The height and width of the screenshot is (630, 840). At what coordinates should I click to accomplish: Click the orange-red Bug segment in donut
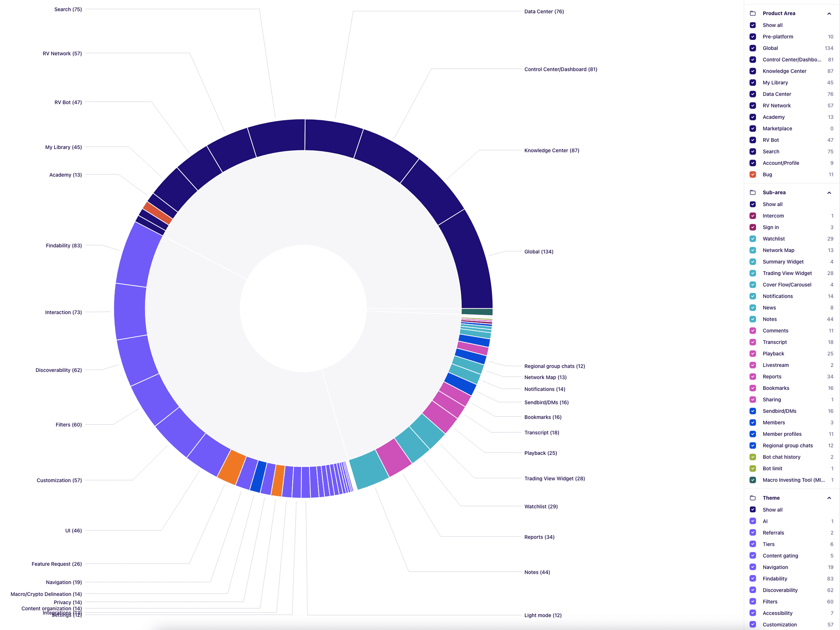click(158, 213)
